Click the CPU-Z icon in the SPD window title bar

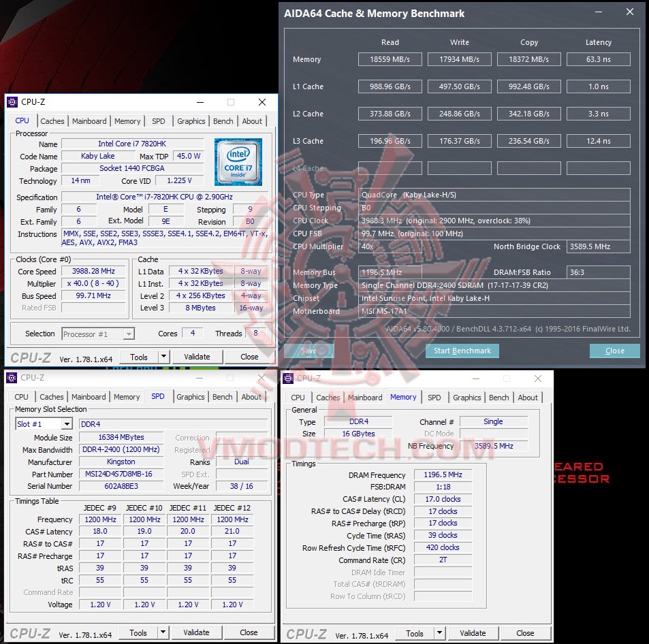coord(12,377)
